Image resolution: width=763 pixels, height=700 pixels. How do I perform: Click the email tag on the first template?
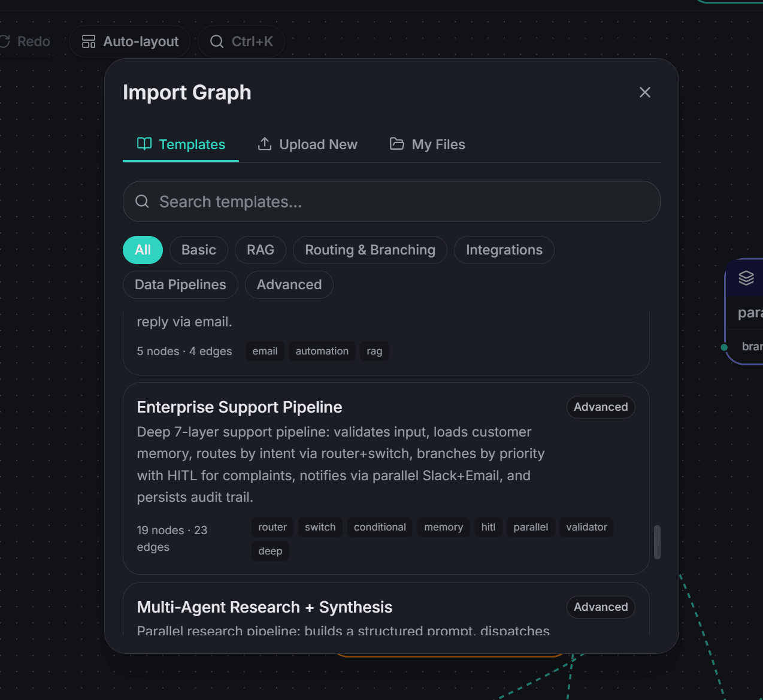click(x=264, y=351)
